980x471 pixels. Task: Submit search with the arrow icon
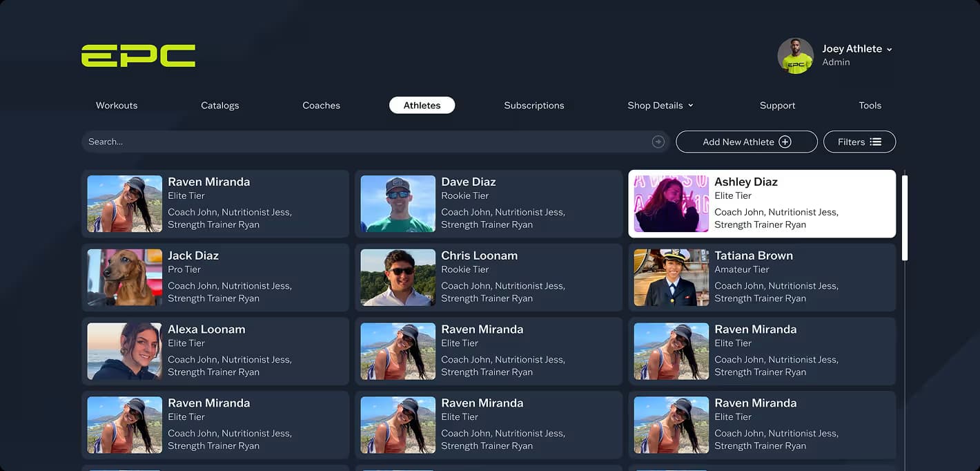coord(658,142)
